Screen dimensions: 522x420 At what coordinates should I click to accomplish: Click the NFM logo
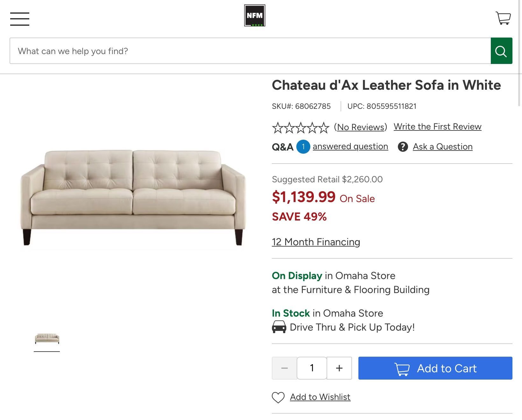(x=254, y=15)
